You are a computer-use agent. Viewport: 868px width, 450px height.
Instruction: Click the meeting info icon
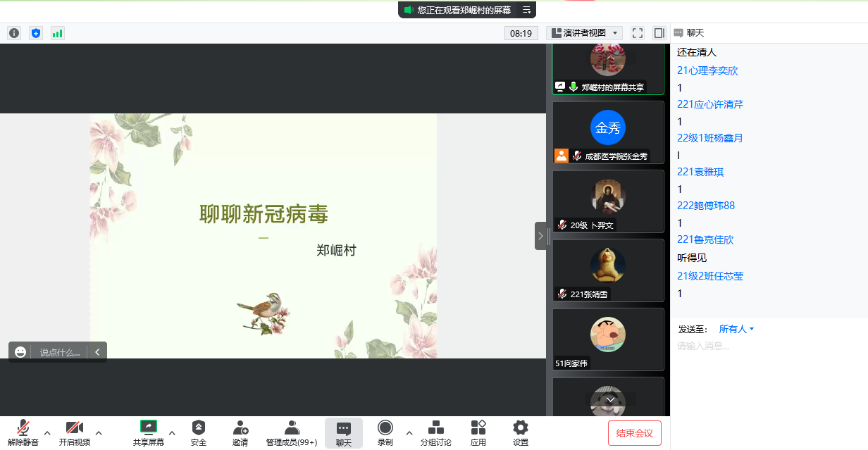point(14,33)
